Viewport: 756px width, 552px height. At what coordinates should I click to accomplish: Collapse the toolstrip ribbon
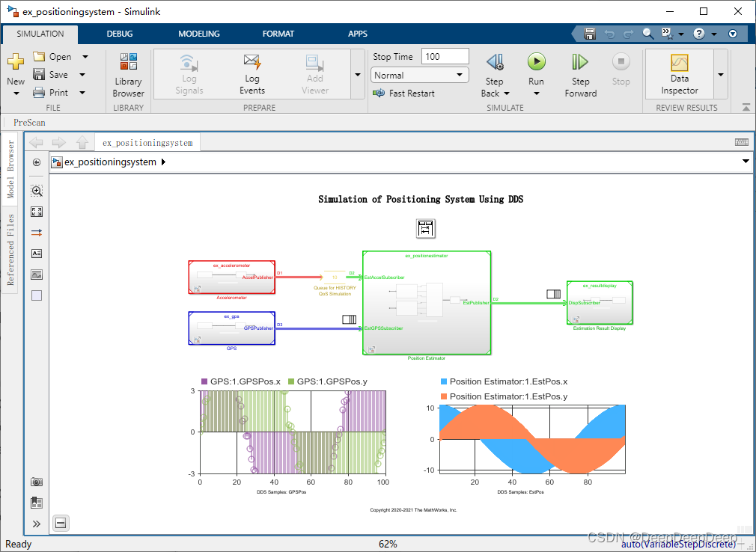click(x=746, y=108)
